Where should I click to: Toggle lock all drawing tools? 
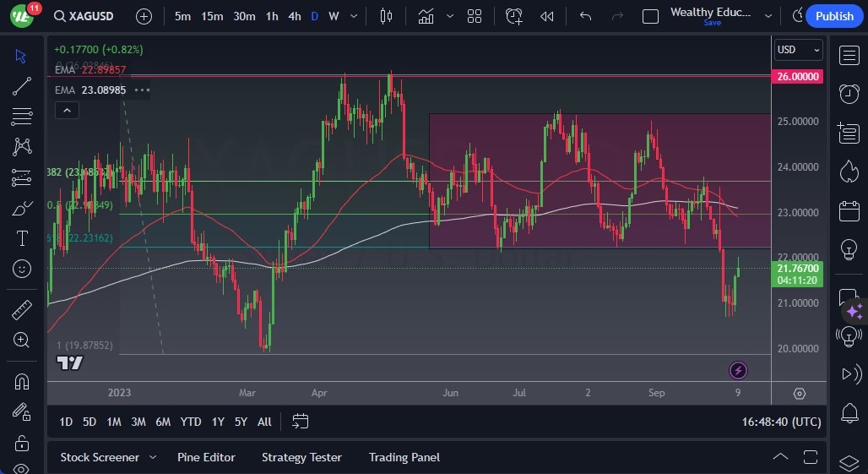pos(22,443)
